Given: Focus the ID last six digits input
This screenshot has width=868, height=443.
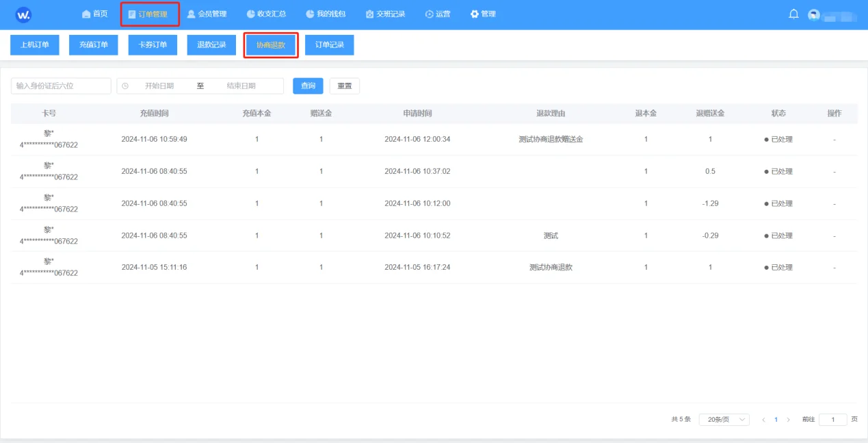Looking at the screenshot, I should 61,86.
